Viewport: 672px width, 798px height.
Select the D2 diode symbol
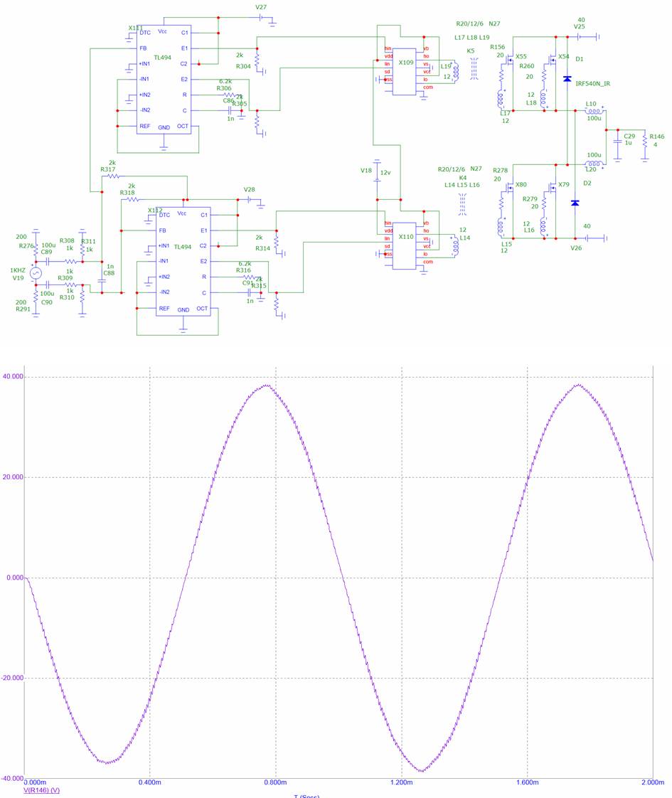575,203
